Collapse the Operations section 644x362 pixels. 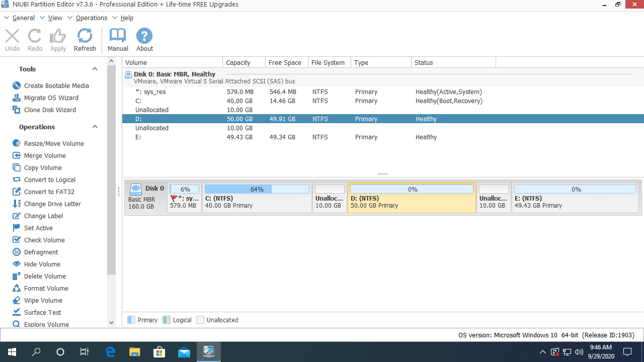tap(95, 127)
